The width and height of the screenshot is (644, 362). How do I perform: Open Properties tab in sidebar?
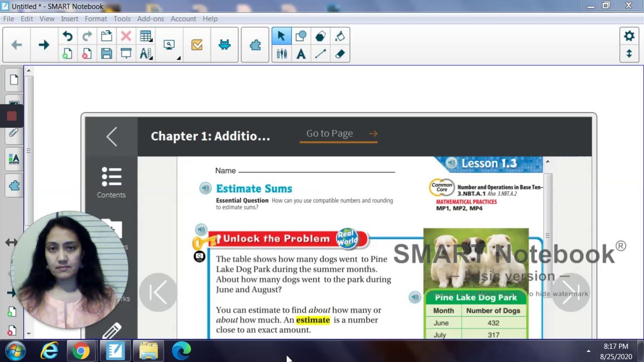14,159
